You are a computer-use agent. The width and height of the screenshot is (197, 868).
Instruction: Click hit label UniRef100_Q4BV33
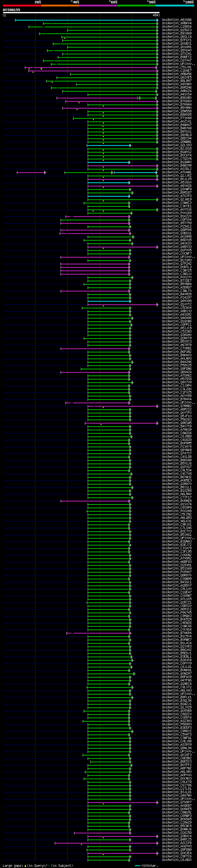click(x=177, y=247)
